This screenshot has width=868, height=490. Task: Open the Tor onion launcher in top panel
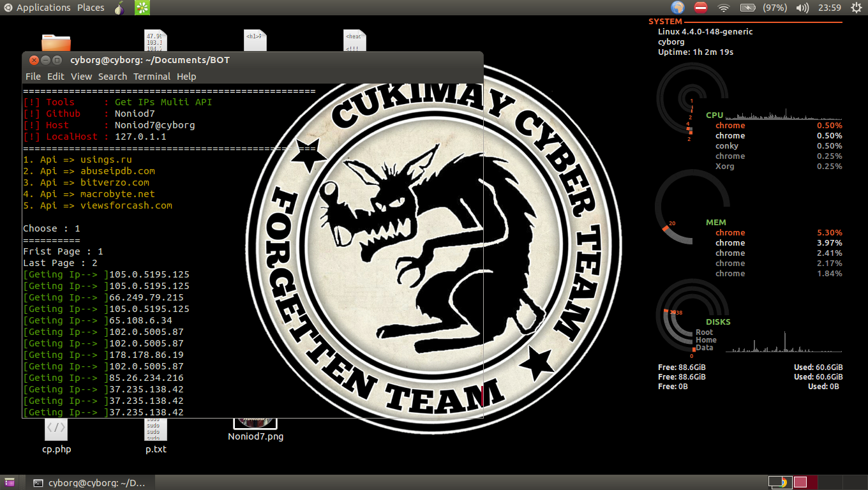pyautogui.click(x=119, y=8)
